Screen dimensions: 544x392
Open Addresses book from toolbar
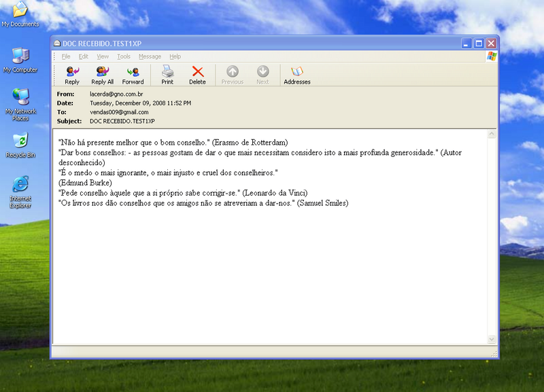coord(296,74)
